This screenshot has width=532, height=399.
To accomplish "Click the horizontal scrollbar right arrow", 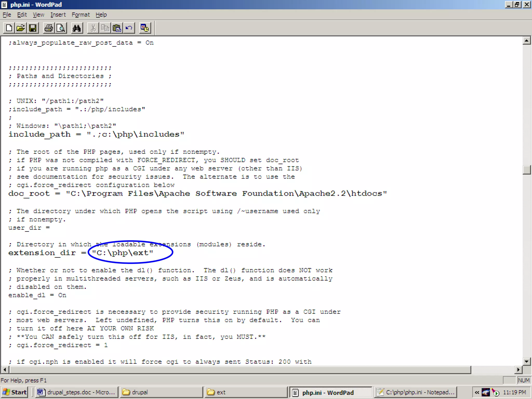I will click(518, 370).
